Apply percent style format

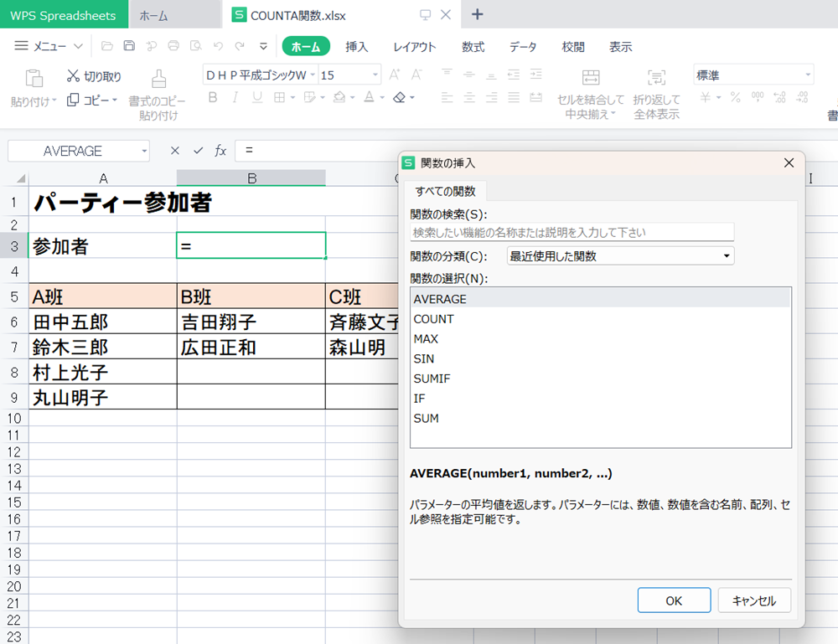pyautogui.click(x=736, y=97)
